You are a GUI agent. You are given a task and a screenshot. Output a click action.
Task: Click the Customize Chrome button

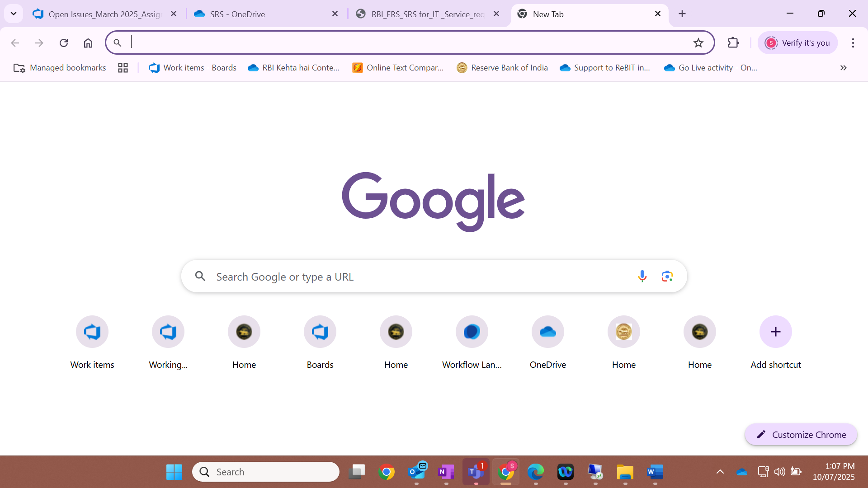[801, 434]
